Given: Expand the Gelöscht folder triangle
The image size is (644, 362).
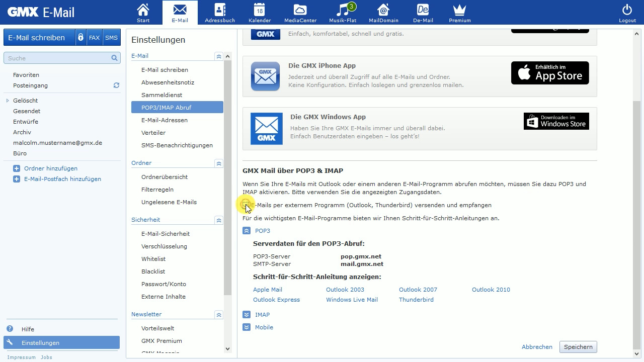Looking at the screenshot, I should tap(8, 101).
